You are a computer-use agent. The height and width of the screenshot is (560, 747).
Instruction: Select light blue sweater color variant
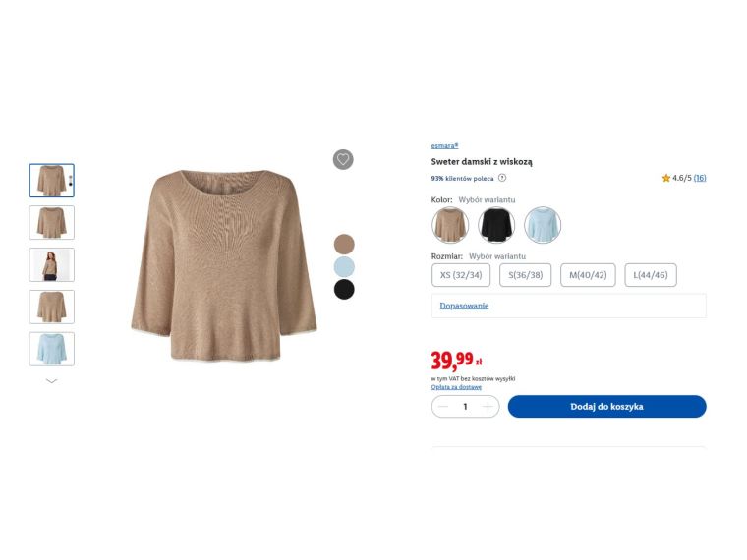(x=543, y=225)
